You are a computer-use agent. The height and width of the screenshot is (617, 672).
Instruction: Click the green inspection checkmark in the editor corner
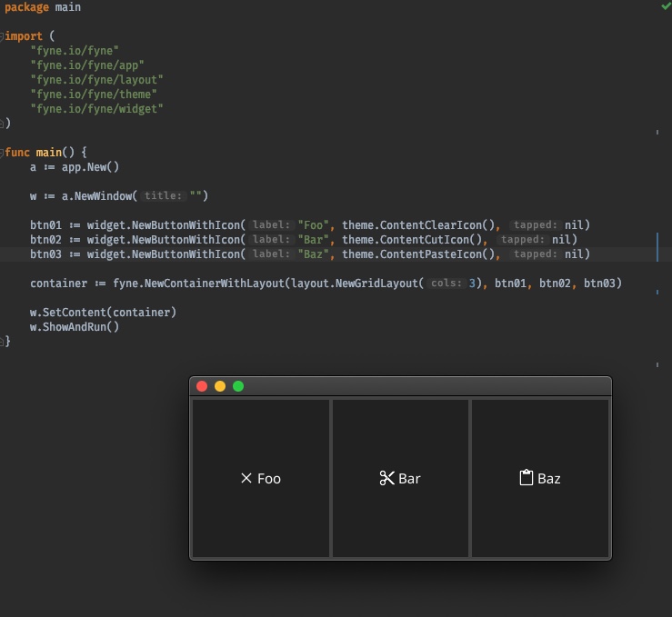click(x=667, y=6)
